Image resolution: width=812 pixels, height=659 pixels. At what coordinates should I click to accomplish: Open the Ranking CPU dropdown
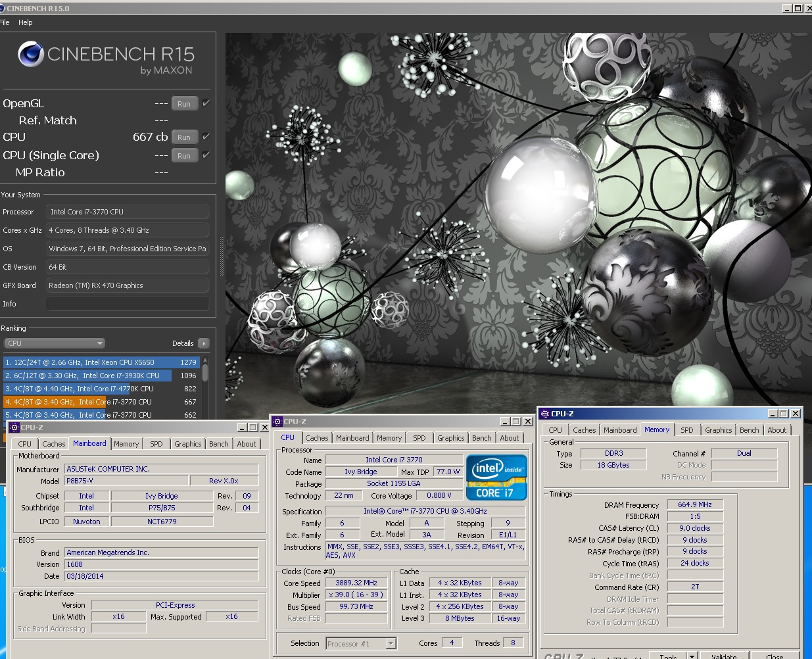(x=55, y=343)
